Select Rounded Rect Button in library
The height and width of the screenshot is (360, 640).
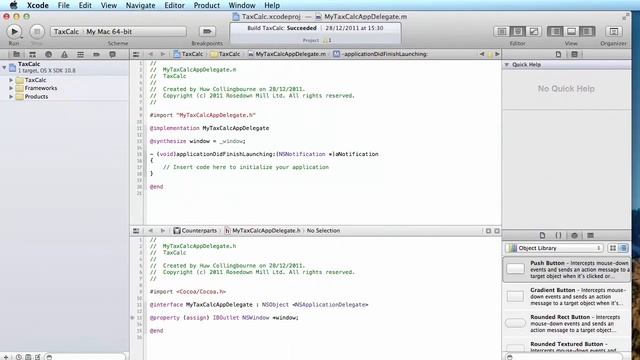(x=567, y=324)
